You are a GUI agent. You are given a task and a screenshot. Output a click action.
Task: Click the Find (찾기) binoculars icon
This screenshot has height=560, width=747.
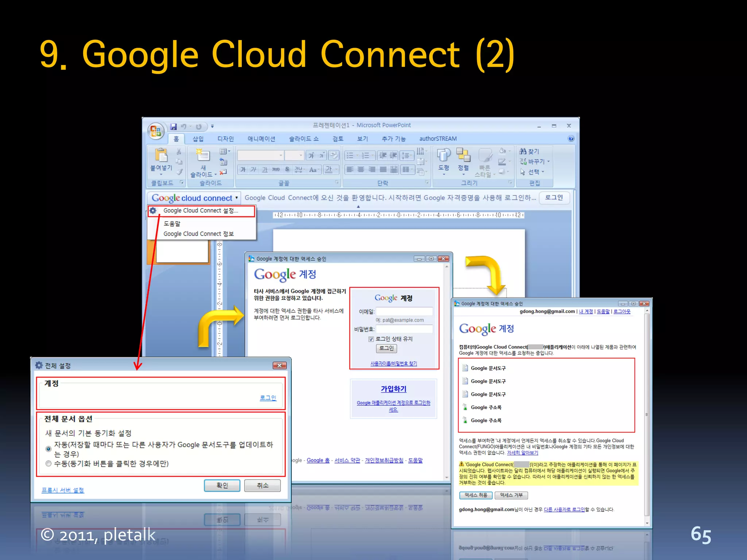click(x=523, y=151)
